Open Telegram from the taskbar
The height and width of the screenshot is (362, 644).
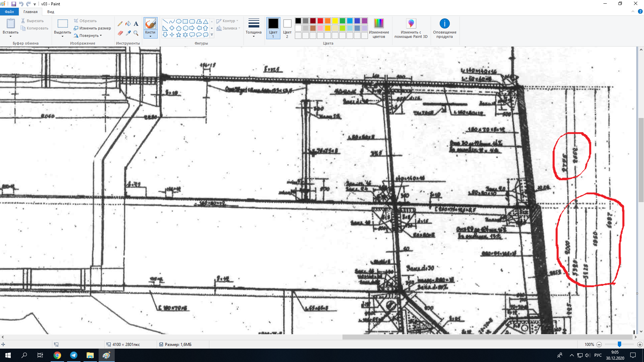[x=74, y=355]
